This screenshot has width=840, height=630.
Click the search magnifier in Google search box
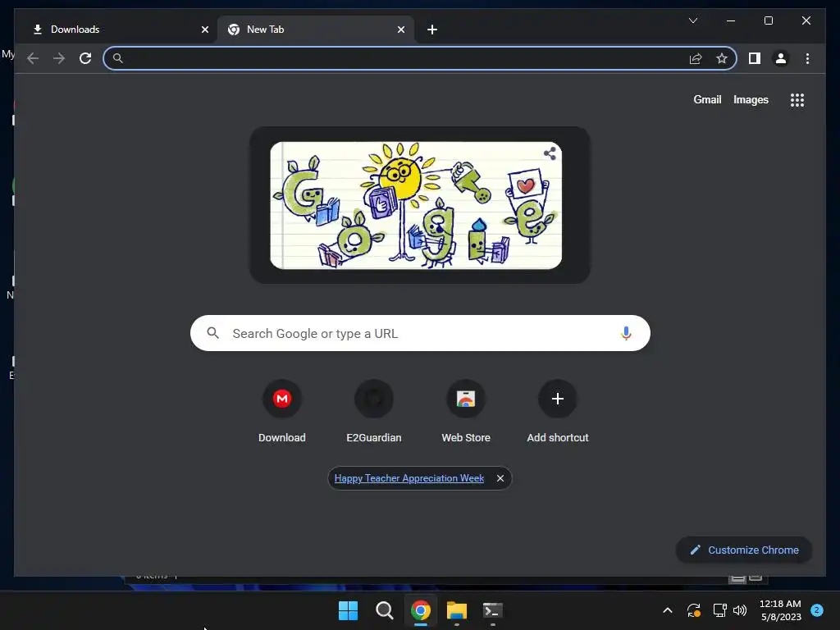tap(212, 333)
